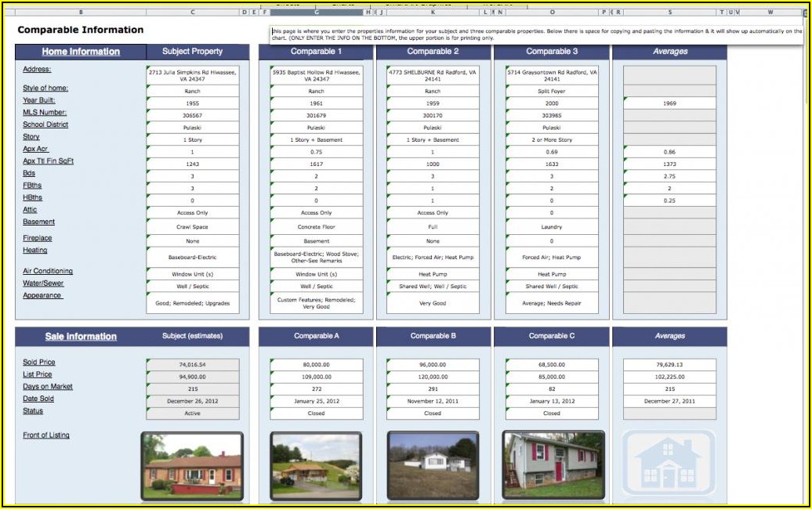Click the Air Conditioning label link
The image size is (812, 509).
click(48, 271)
